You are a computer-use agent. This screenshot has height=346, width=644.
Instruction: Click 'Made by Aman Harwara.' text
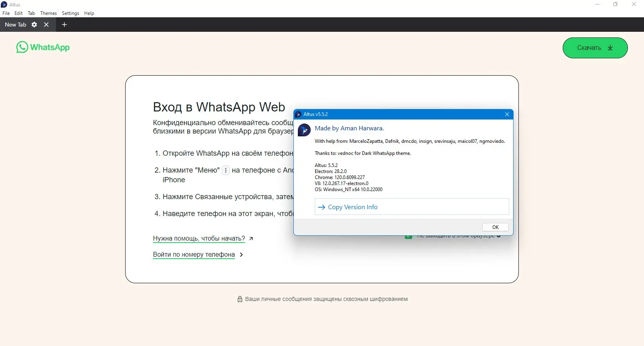[349, 128]
